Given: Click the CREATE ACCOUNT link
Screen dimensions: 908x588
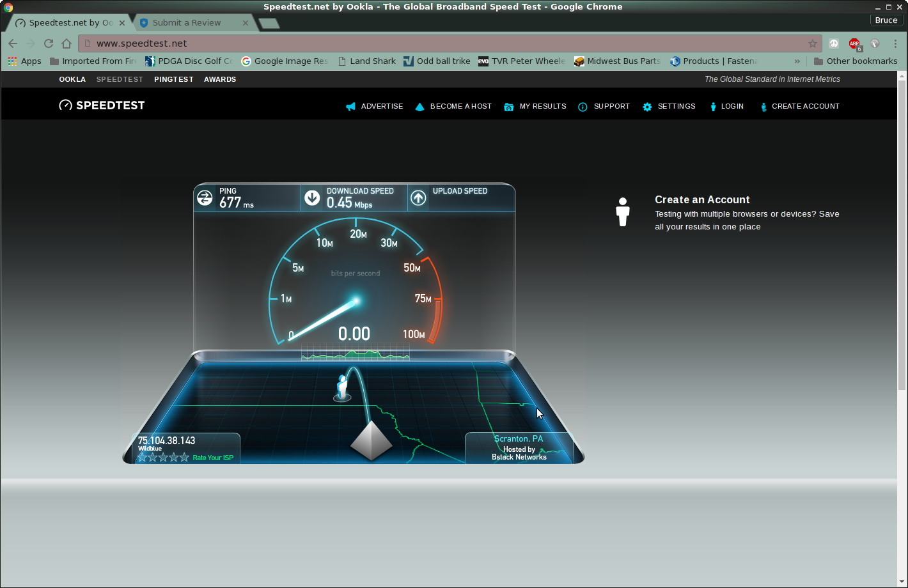Looking at the screenshot, I should (x=805, y=106).
